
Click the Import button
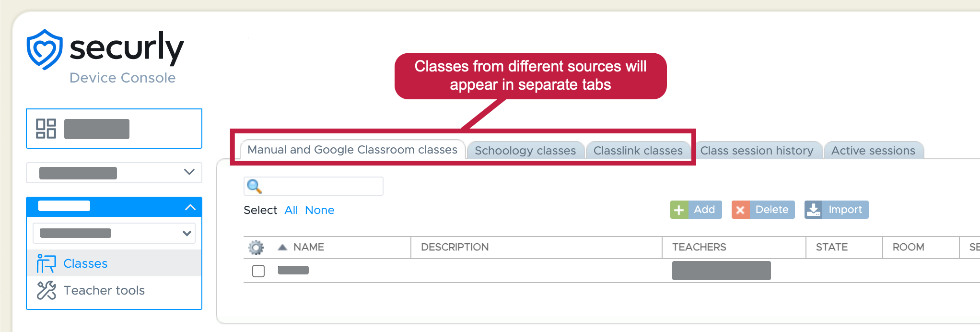pyautogui.click(x=836, y=210)
